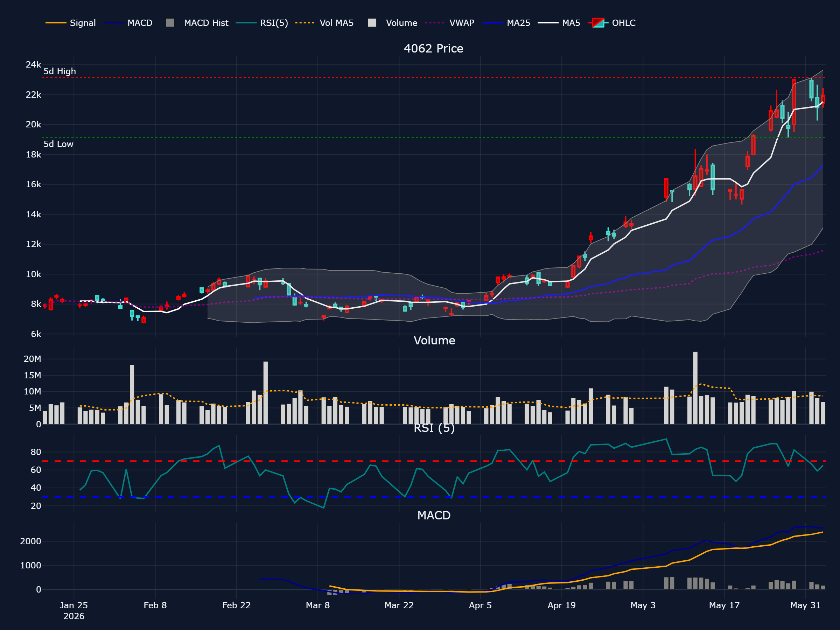Click the 'Feb 22' x-axis label

click(x=236, y=605)
